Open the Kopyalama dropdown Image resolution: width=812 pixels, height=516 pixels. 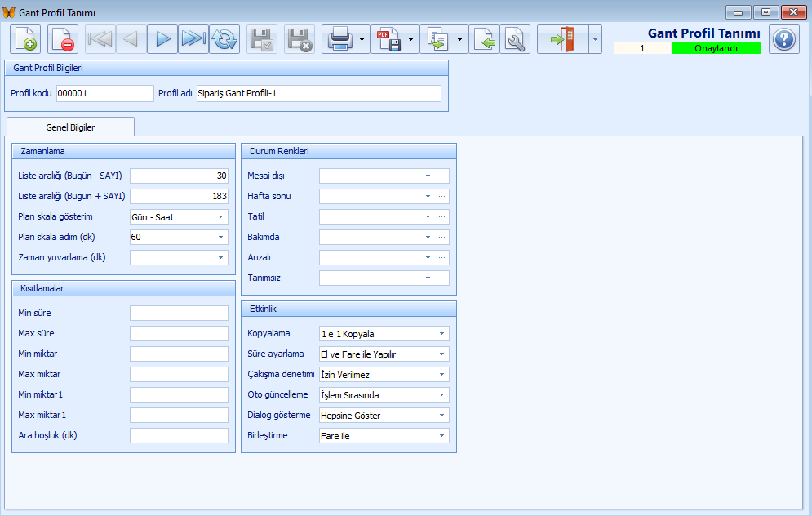[441, 334]
